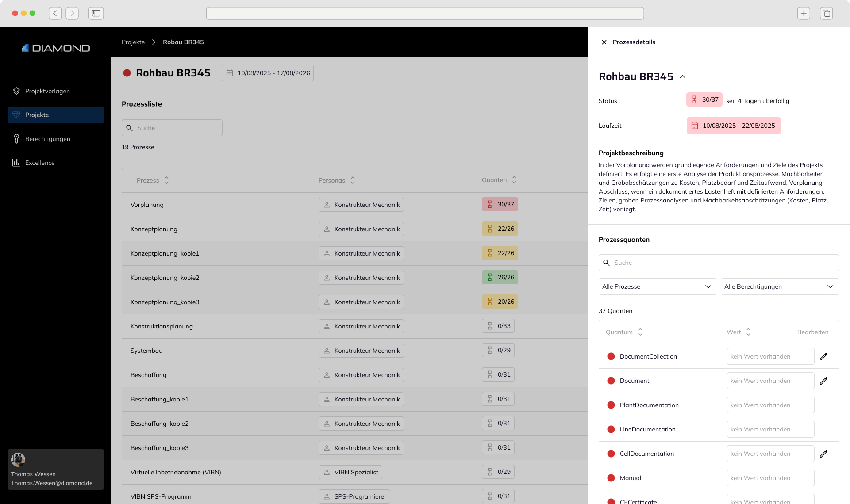Toggle the browser sidebar icon

(96, 13)
